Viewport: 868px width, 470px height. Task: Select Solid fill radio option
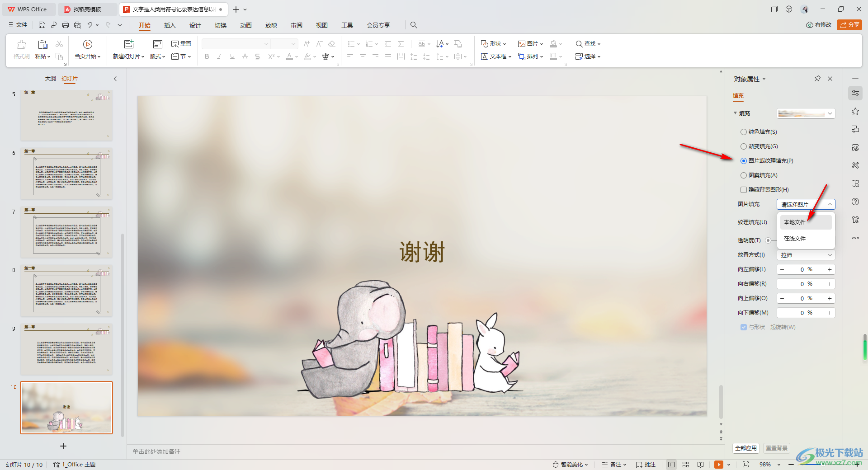[743, 132]
